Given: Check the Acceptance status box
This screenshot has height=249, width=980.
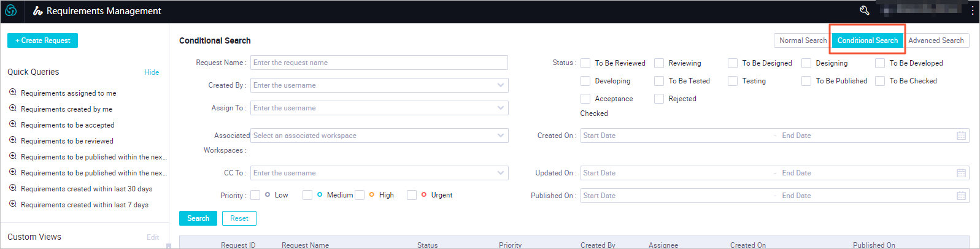Looking at the screenshot, I should coord(585,99).
